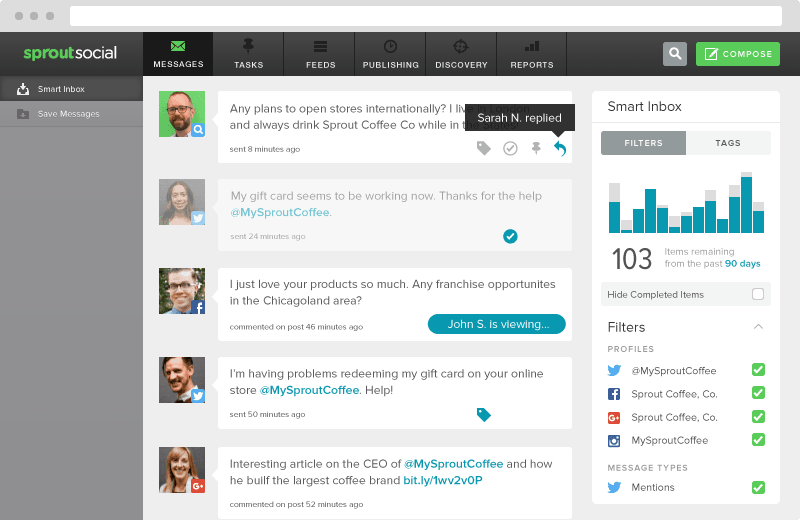This screenshot has height=520, width=800.
Task: Click the '103' items remaining count
Action: click(632, 259)
